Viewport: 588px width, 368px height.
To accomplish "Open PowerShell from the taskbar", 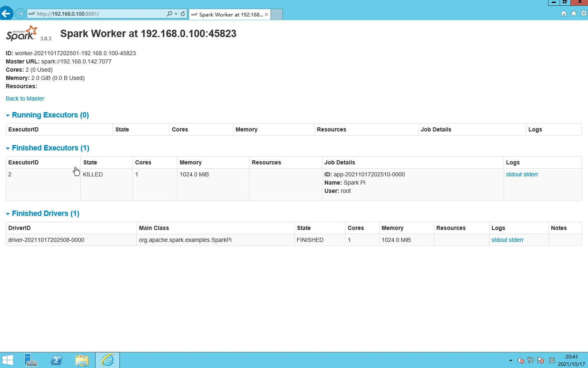I will pyautogui.click(x=56, y=361).
